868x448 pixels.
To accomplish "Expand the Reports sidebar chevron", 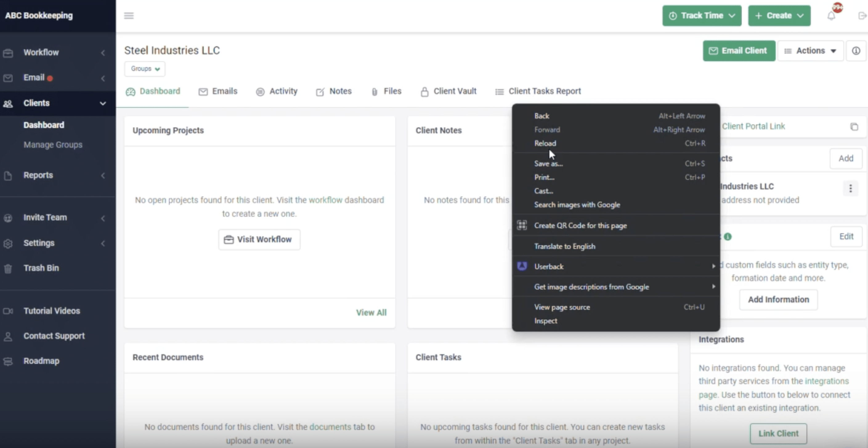I will 103,175.
